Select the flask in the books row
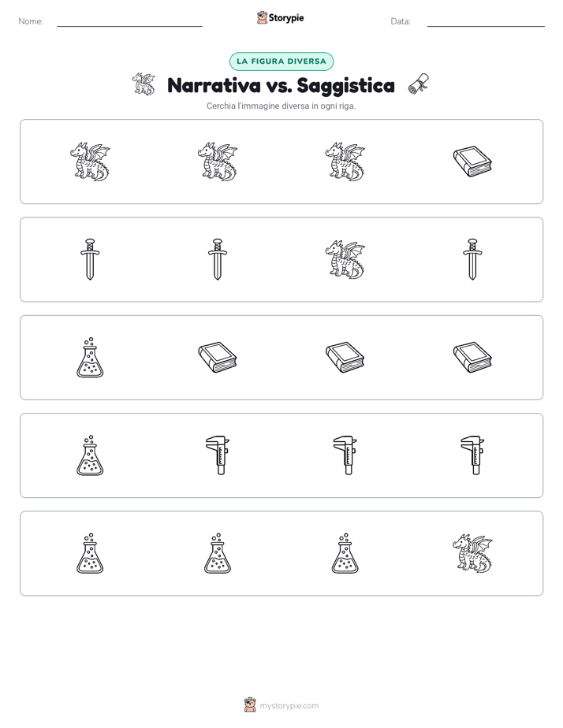 click(90, 358)
